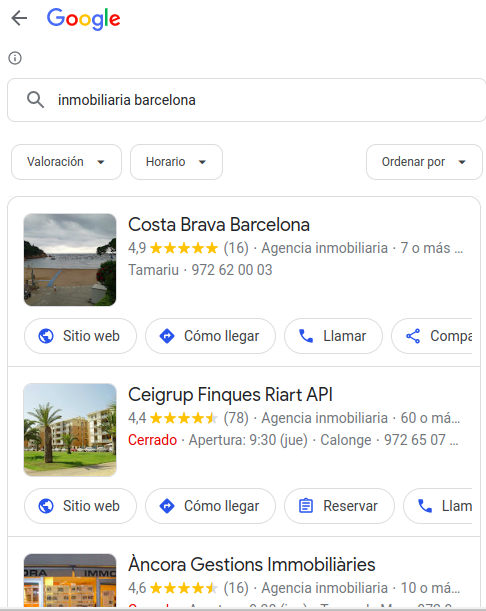Click inside the inmobiliaria barcelona search field
Image resolution: width=486 pixels, height=611 pixels.
pyautogui.click(x=246, y=100)
